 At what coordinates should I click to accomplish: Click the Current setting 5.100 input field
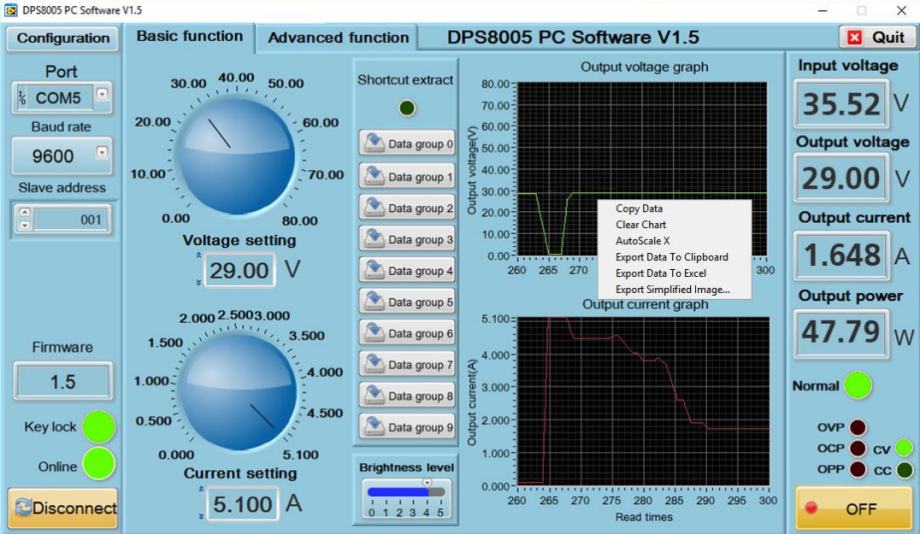pyautogui.click(x=242, y=503)
